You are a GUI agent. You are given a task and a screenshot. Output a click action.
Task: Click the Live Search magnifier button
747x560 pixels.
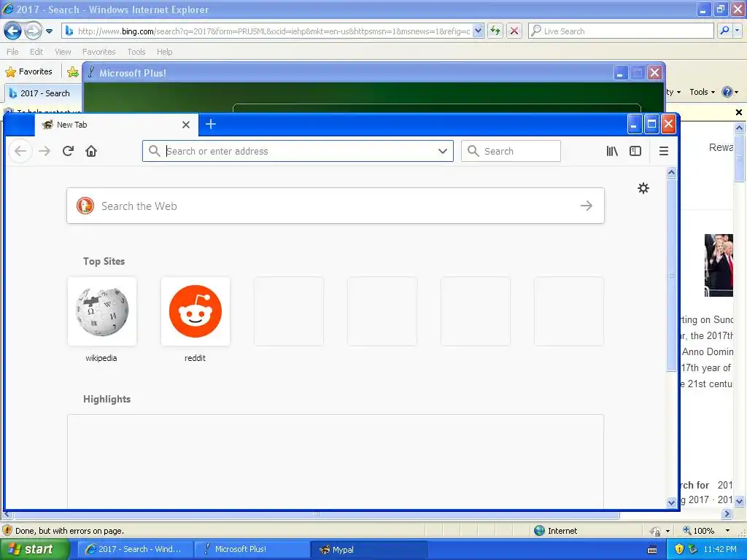(x=724, y=31)
